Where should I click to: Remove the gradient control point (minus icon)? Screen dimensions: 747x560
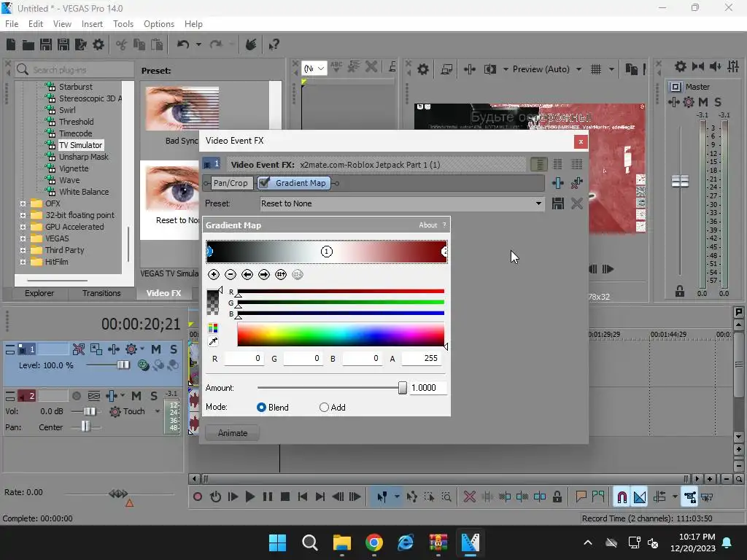[231, 274]
